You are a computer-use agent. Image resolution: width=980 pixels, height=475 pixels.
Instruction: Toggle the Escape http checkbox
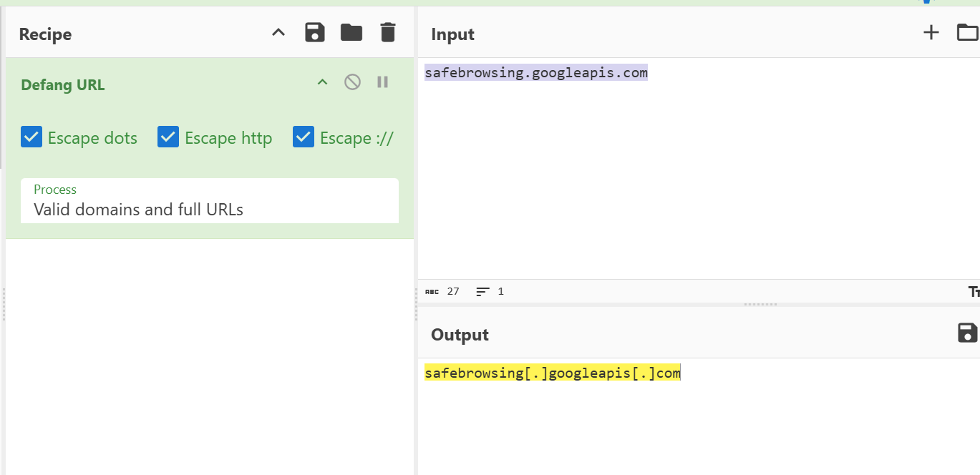click(168, 137)
